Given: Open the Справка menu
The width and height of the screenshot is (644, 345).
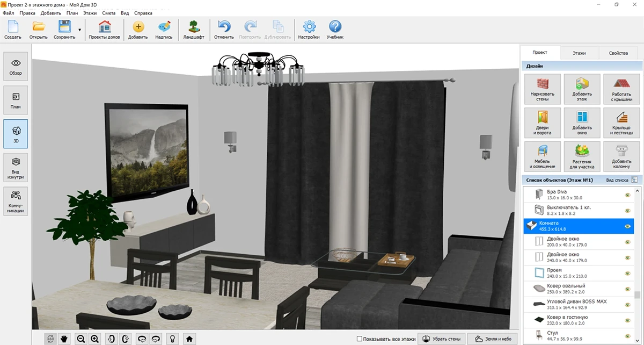Looking at the screenshot, I should point(143,13).
